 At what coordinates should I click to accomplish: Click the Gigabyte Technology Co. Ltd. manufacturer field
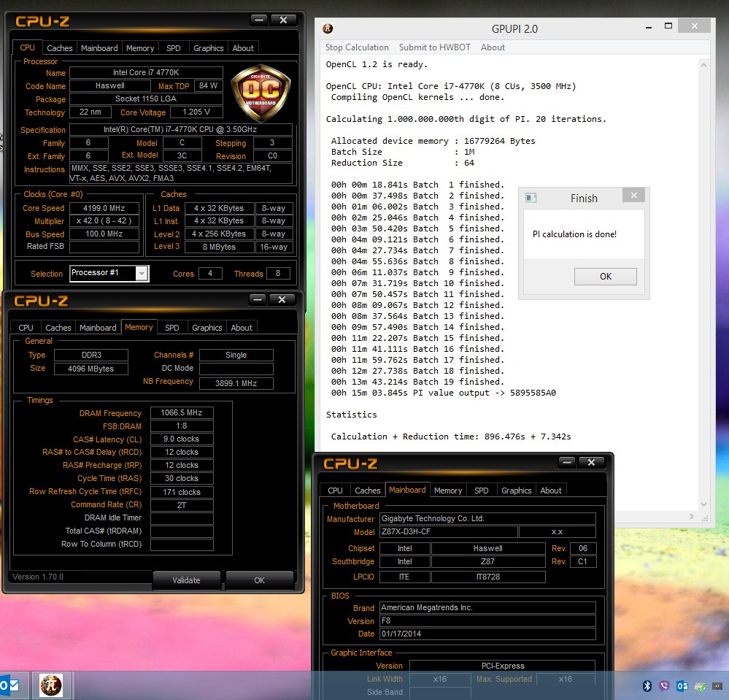pos(487,518)
